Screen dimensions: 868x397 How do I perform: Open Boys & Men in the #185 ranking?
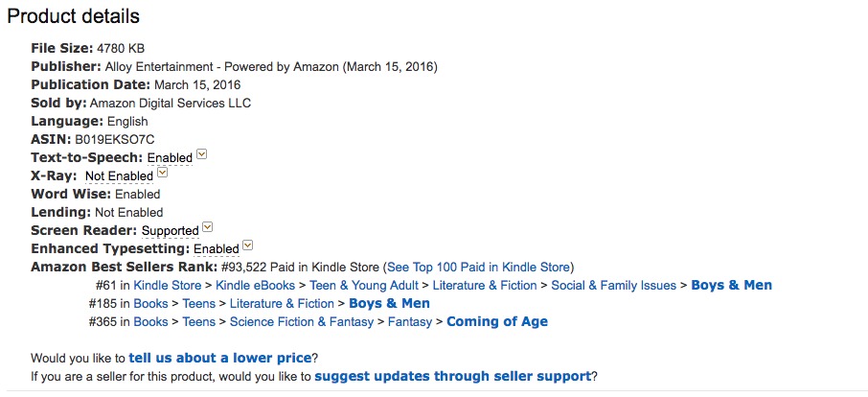389,303
